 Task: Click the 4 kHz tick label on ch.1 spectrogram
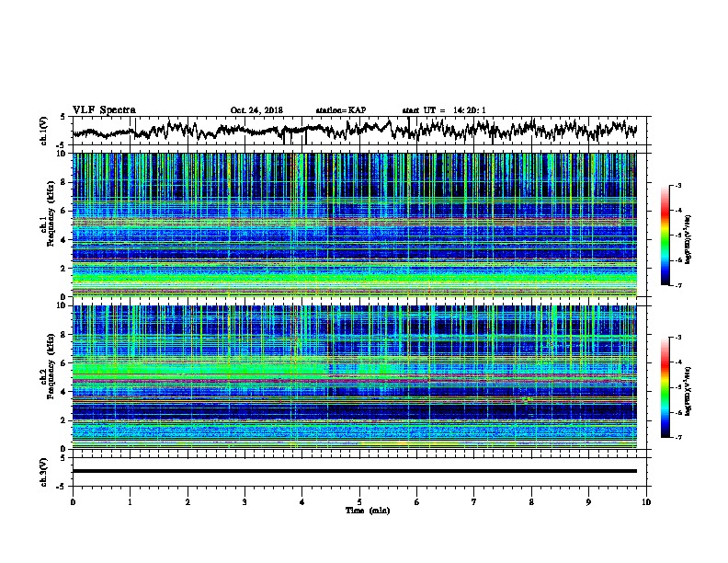[64, 240]
